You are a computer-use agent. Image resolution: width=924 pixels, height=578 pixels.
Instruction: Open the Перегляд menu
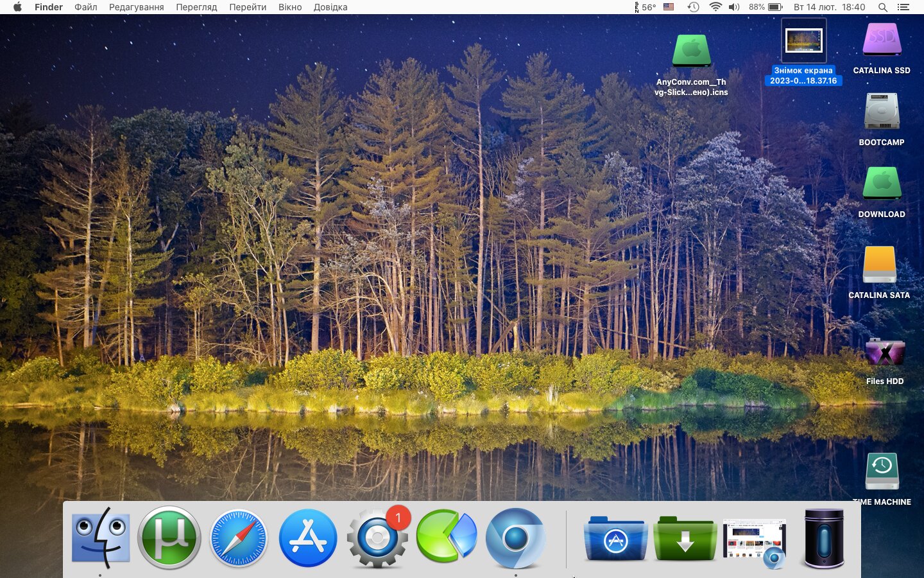point(196,7)
